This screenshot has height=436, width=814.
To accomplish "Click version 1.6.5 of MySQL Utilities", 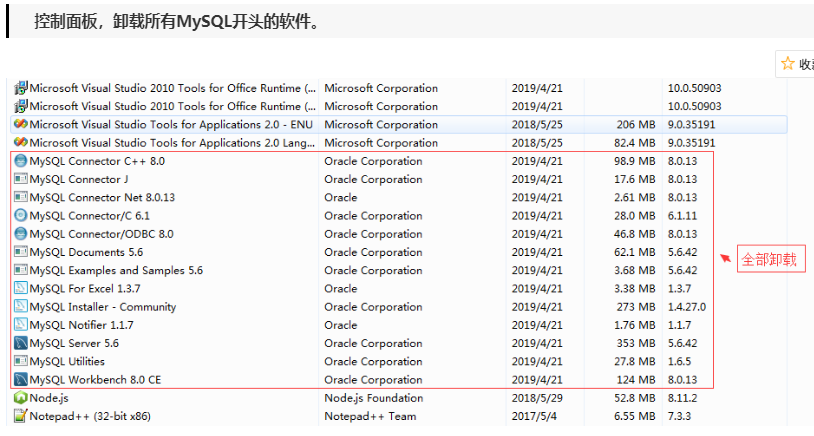I will point(680,361).
